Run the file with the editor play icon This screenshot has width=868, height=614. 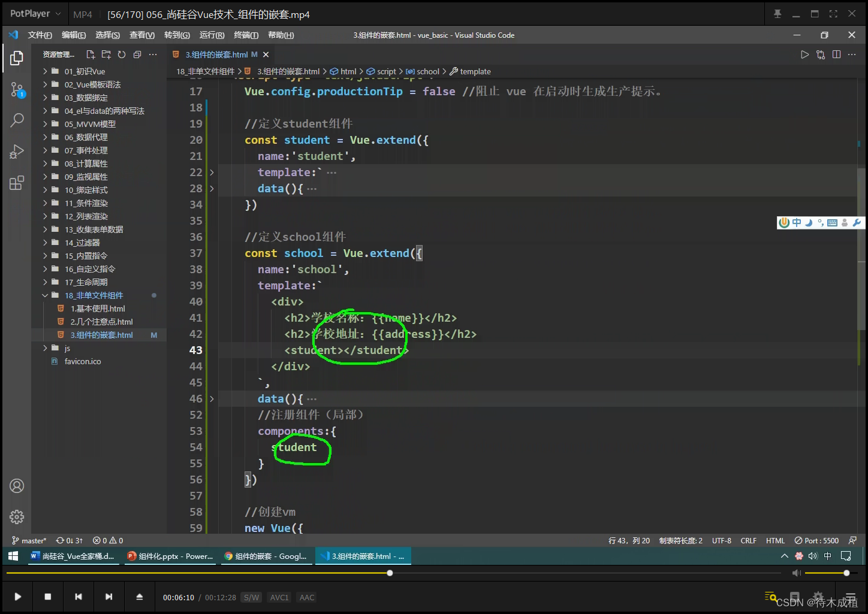tap(804, 55)
